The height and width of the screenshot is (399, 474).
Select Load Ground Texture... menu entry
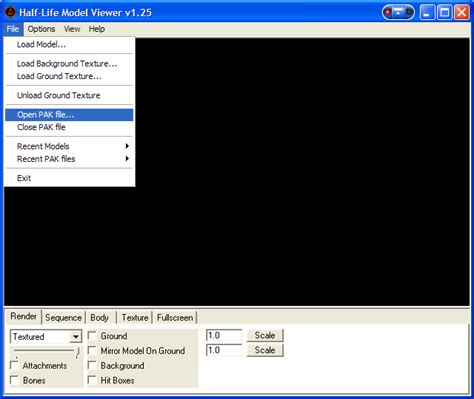(69, 76)
